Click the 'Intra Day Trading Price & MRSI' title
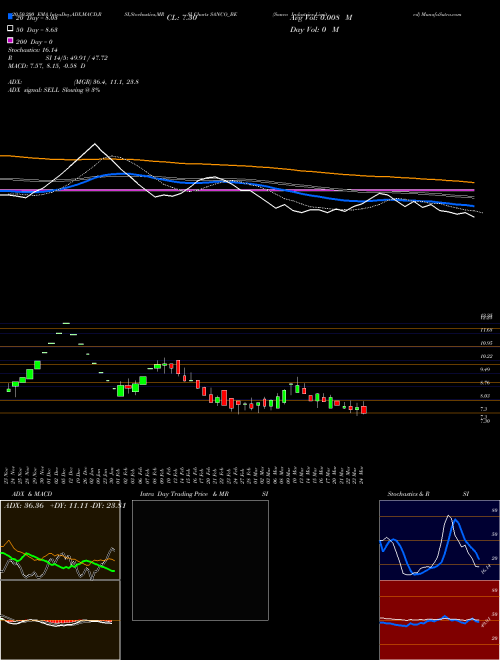The image size is (500, 660). tap(204, 494)
